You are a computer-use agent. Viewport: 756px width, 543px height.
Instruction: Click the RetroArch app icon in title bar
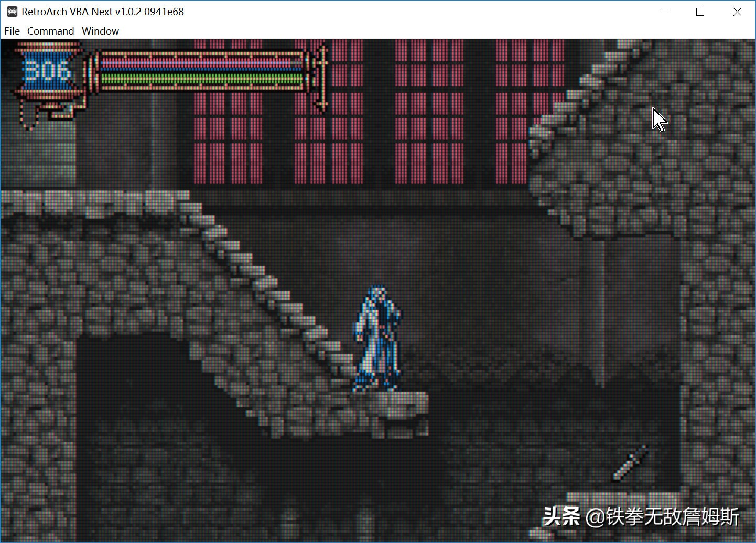(12, 12)
